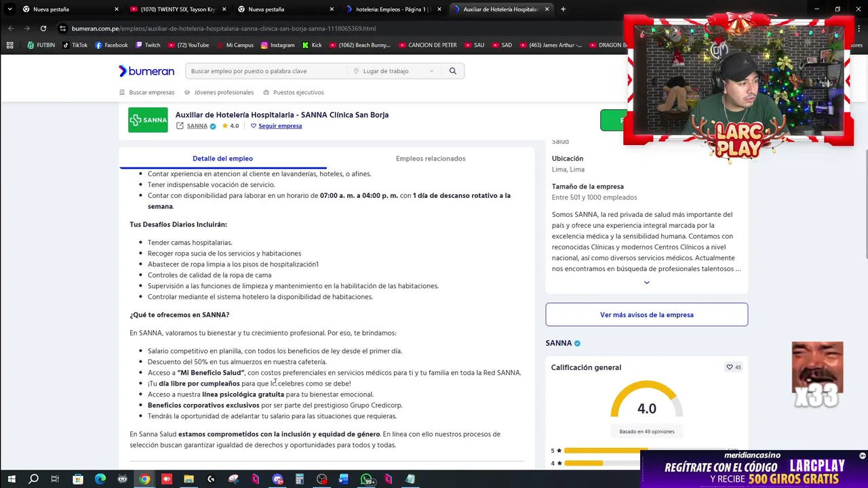The image size is (868, 488).
Task: Open the SANNA company logo thumbnail
Action: 148,120
